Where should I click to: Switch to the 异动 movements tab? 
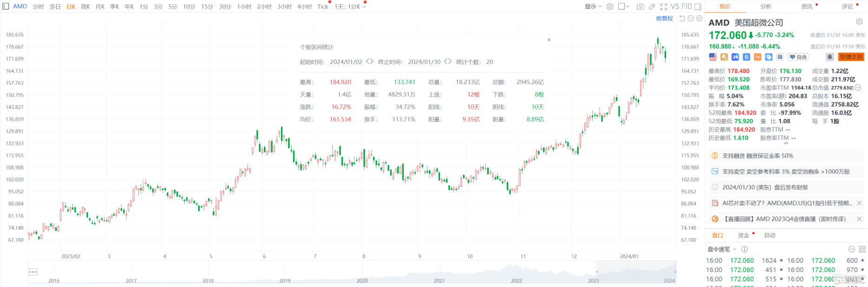coord(770,235)
